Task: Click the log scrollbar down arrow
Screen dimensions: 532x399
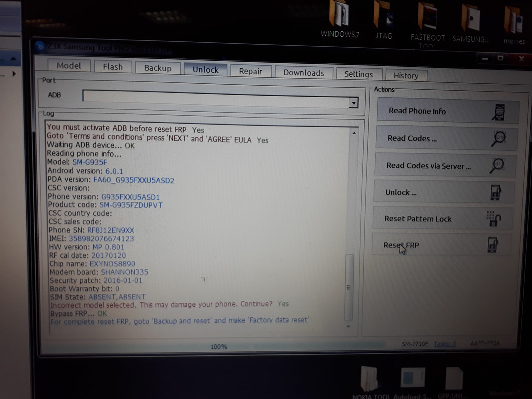Action: (x=348, y=326)
